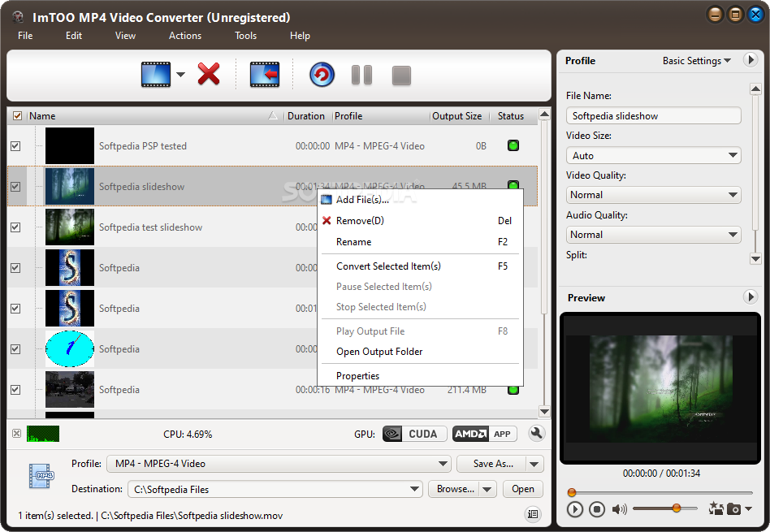Viewport: 770px width, 532px height.
Task: Click the preview seek slider handle
Action: point(572,492)
